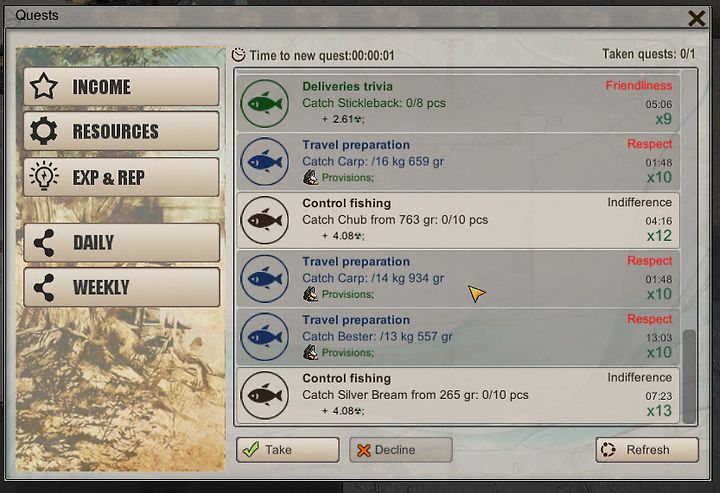Select the Control fishing Silver Bream quest row
The image size is (720, 493).
point(458,395)
